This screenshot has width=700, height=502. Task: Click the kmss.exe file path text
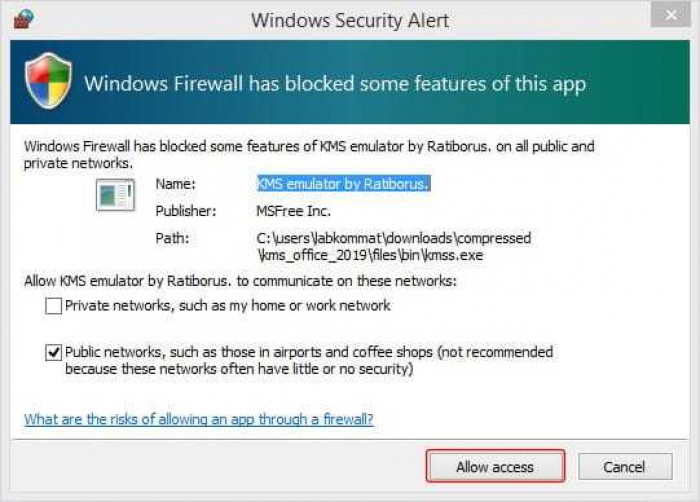tap(394, 247)
